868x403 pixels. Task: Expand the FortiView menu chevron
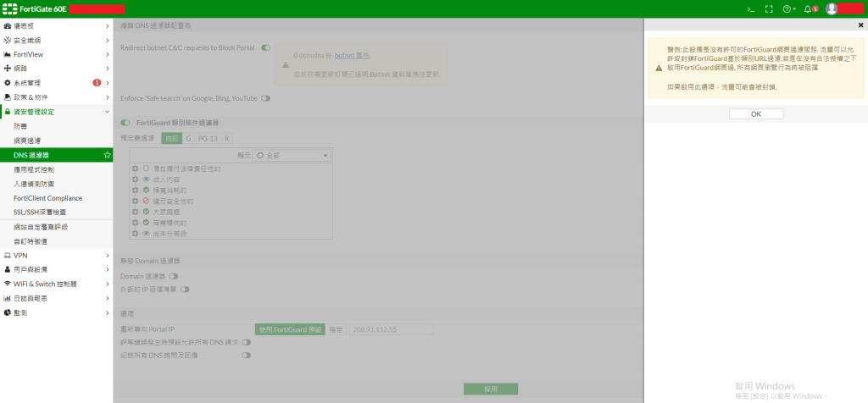coord(108,54)
